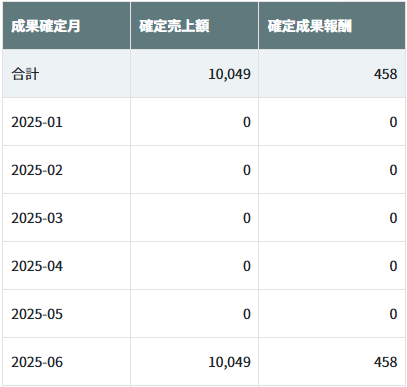
Task: Click the total reward value 458 in 合計 row
Action: pyautogui.click(x=385, y=74)
